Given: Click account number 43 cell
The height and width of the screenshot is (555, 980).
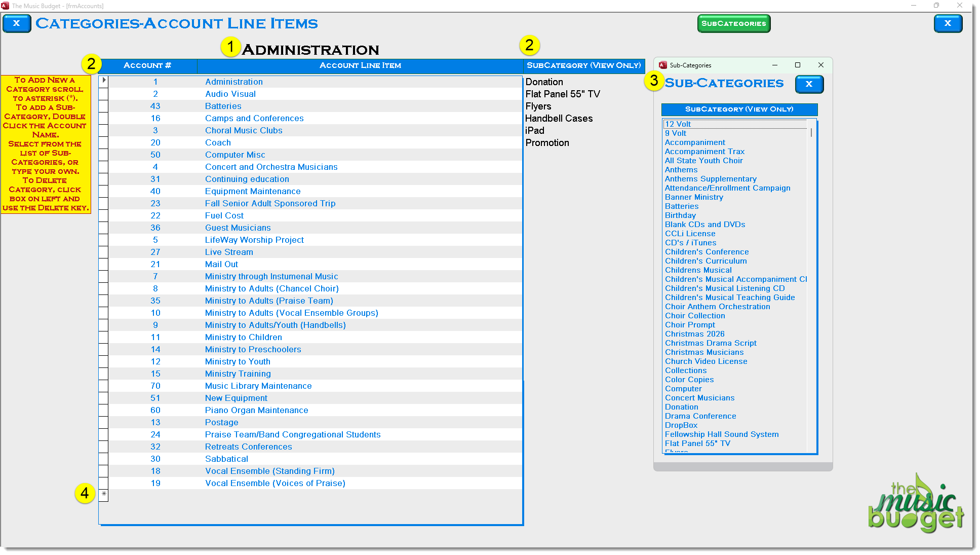Looking at the screenshot, I should tap(155, 106).
